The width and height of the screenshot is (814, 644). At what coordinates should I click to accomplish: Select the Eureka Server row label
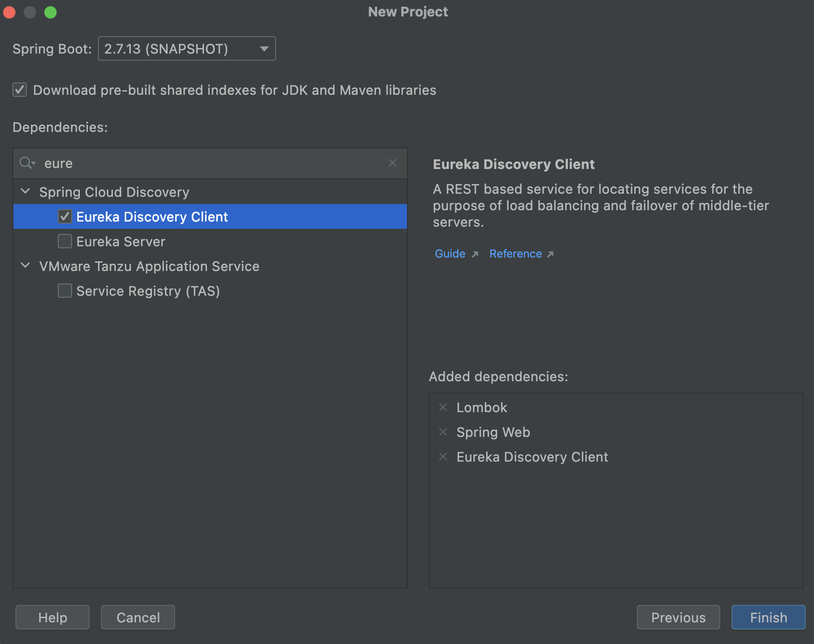click(121, 242)
